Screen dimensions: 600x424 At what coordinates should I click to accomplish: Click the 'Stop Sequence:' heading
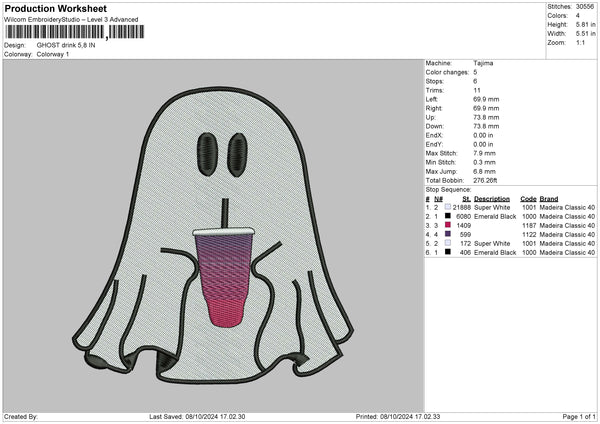pos(448,190)
